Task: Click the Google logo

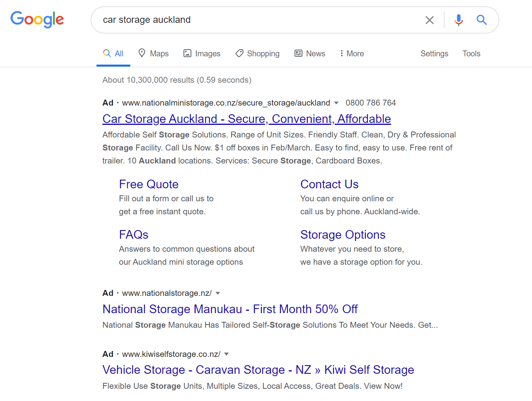Action: coord(37,19)
